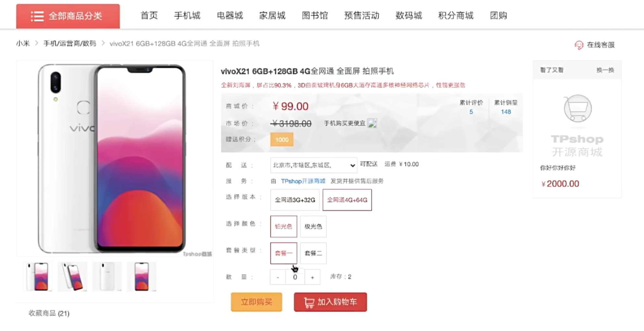
Task: Click the breadcrumb arrow after 小米
Action: [37, 43]
